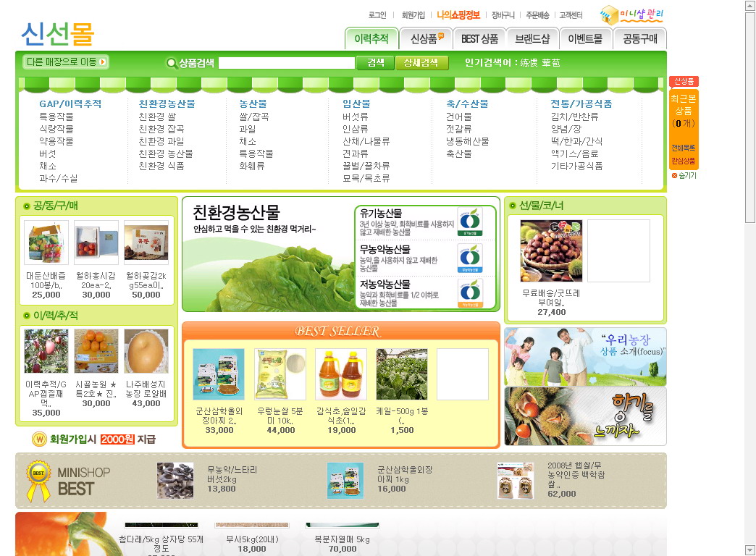
Task: Click the 로그인 link
Action: pyautogui.click(x=377, y=15)
